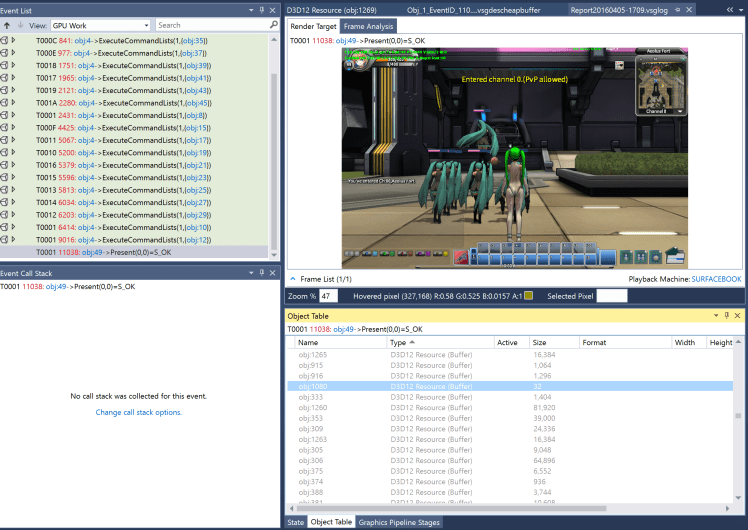Pin the Object Table panel
Viewport: 748px width, 530px height.
click(x=727, y=315)
